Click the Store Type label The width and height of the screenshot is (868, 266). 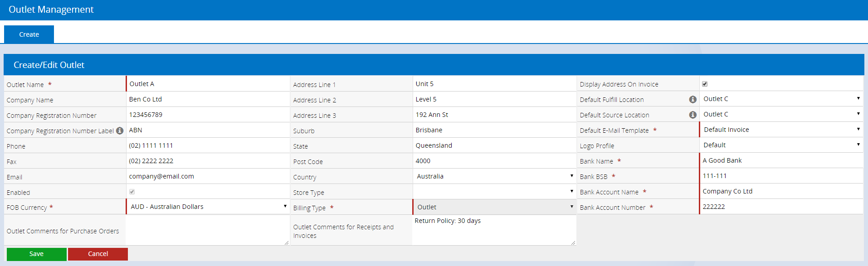point(308,193)
